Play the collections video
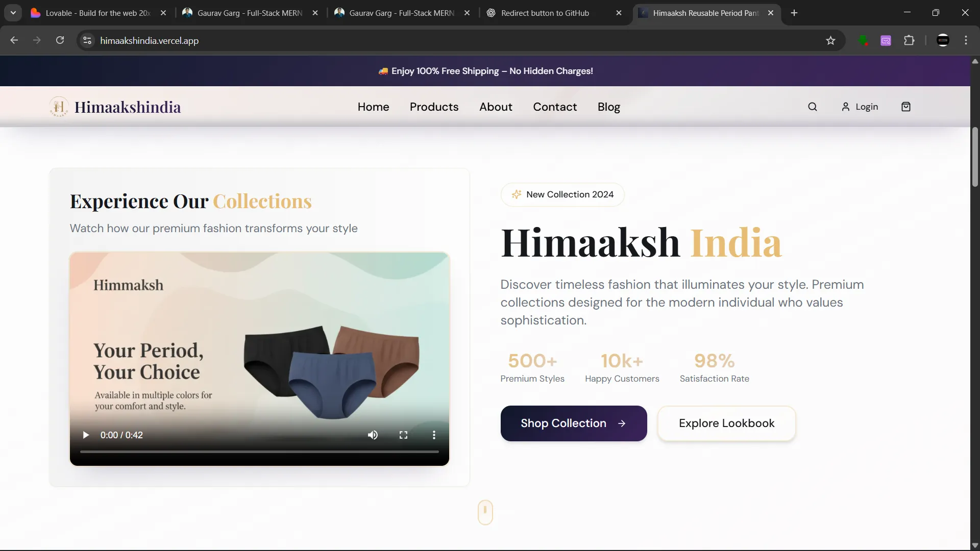The height and width of the screenshot is (551, 980). (x=85, y=435)
